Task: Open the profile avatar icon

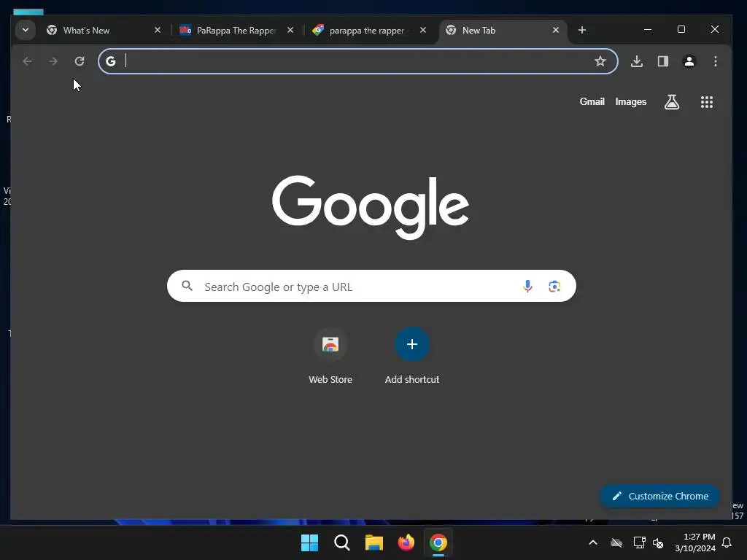Action: point(689,61)
